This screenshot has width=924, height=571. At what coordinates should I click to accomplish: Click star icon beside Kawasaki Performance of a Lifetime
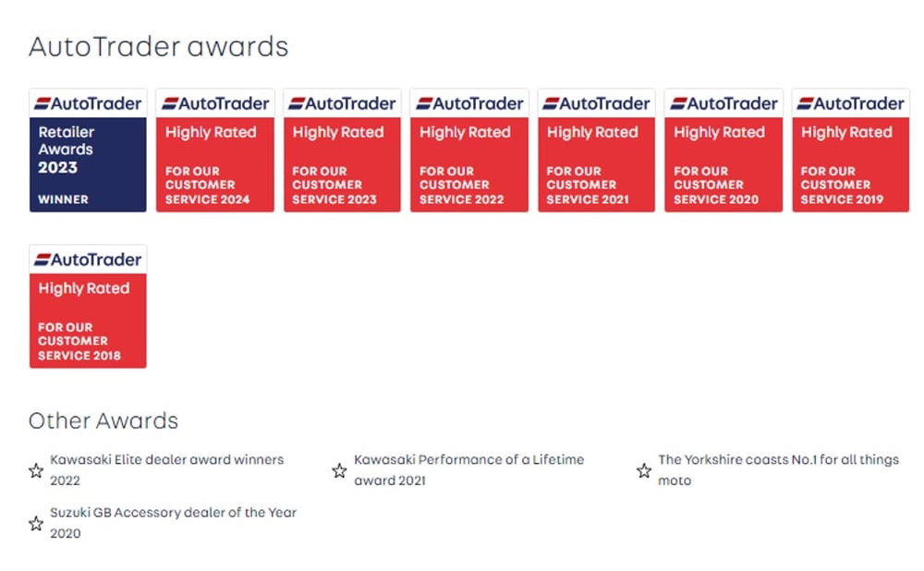tap(339, 470)
